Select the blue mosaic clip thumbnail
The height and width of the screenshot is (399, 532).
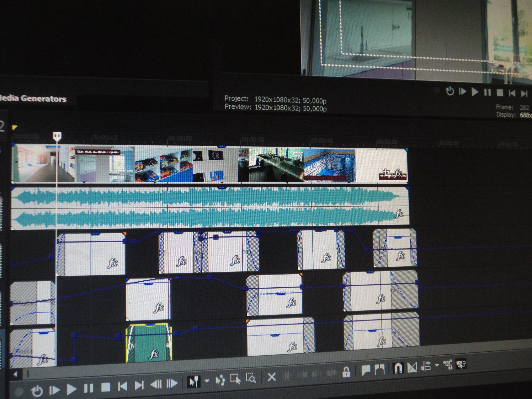tap(330, 166)
